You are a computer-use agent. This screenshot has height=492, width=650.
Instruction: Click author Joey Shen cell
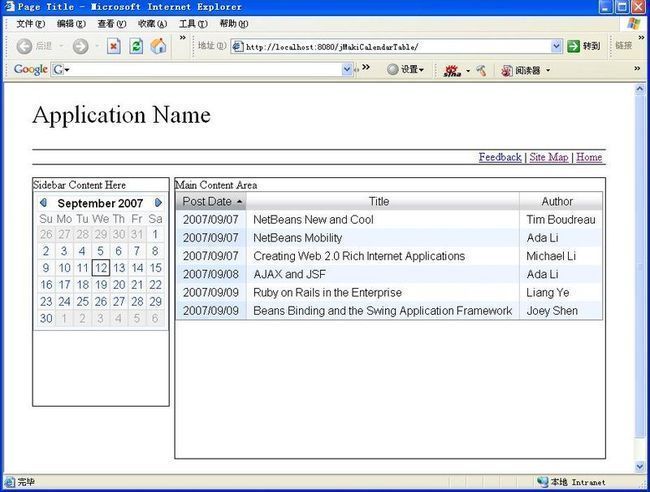point(560,311)
